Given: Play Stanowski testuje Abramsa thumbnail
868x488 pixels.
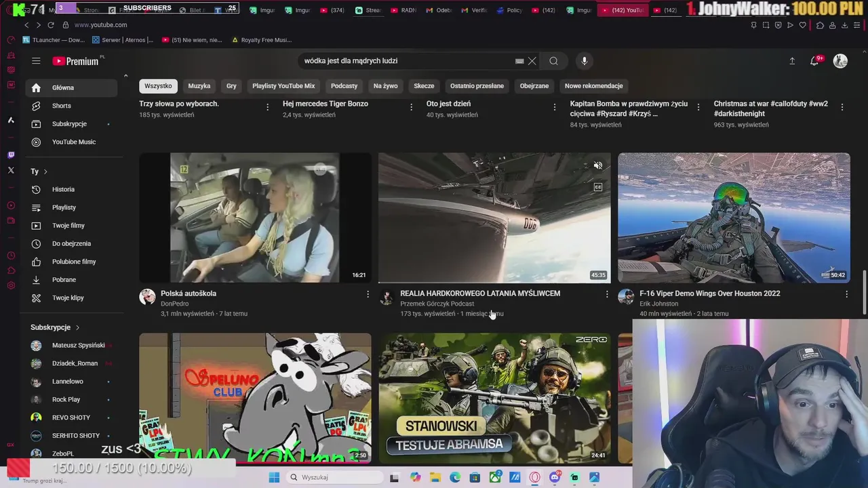Looking at the screenshot, I should [x=494, y=398].
